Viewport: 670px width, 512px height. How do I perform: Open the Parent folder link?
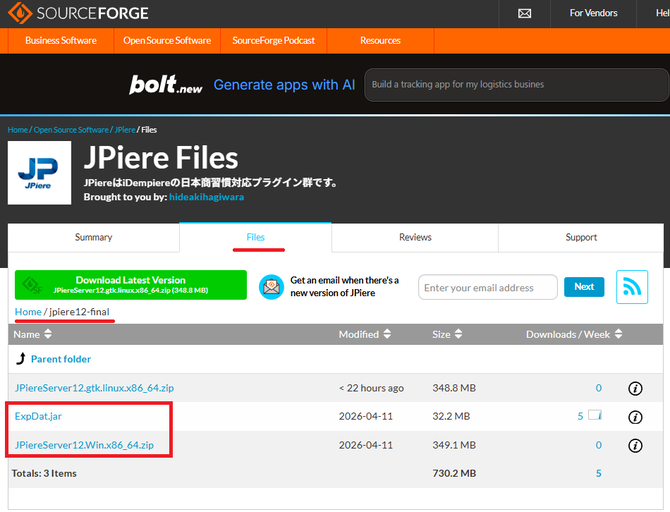pyautogui.click(x=61, y=359)
